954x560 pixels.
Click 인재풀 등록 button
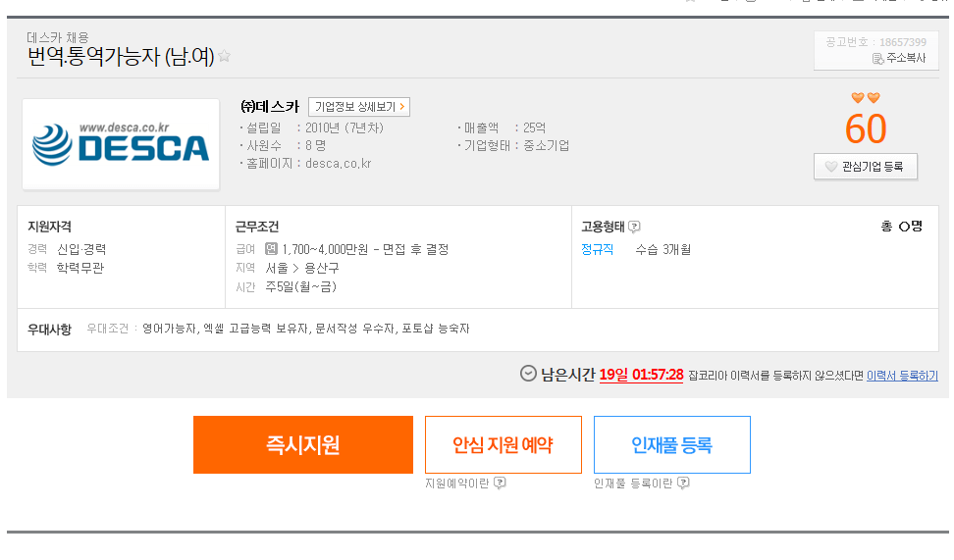click(671, 444)
